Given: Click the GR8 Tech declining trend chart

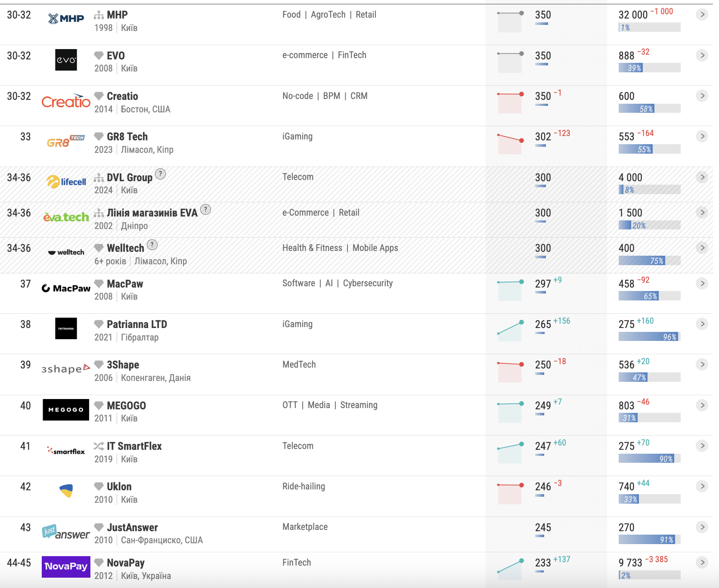Looking at the screenshot, I should tap(510, 143).
